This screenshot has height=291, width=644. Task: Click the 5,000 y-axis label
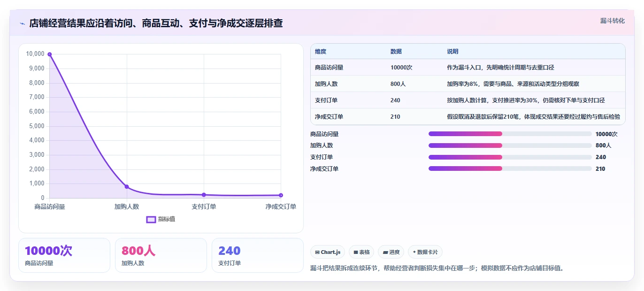point(37,126)
